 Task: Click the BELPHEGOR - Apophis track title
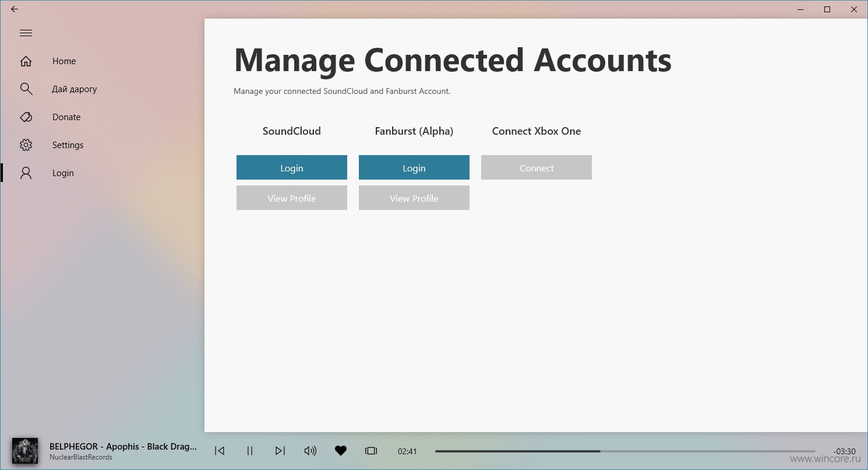pyautogui.click(x=124, y=447)
